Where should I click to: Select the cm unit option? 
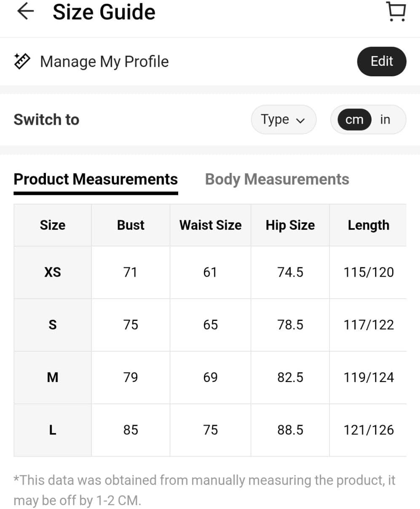click(x=354, y=120)
